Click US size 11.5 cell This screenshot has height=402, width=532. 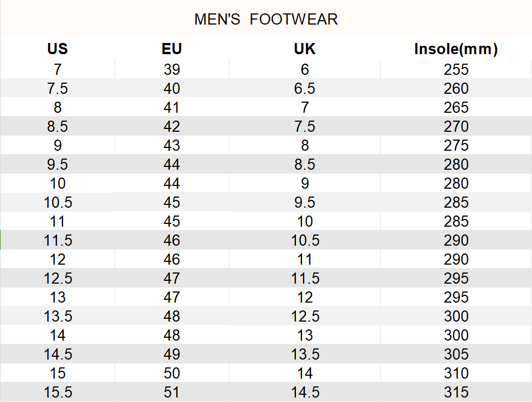[57, 241]
